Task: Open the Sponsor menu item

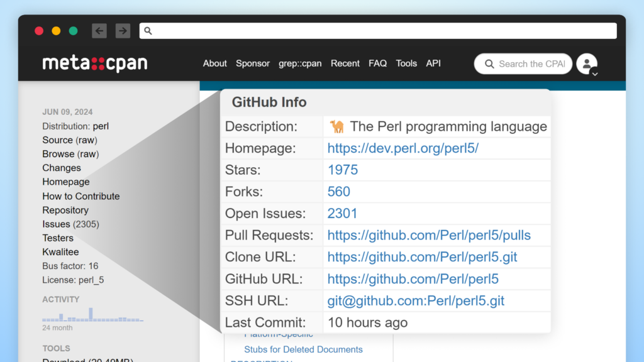Action: [x=253, y=63]
